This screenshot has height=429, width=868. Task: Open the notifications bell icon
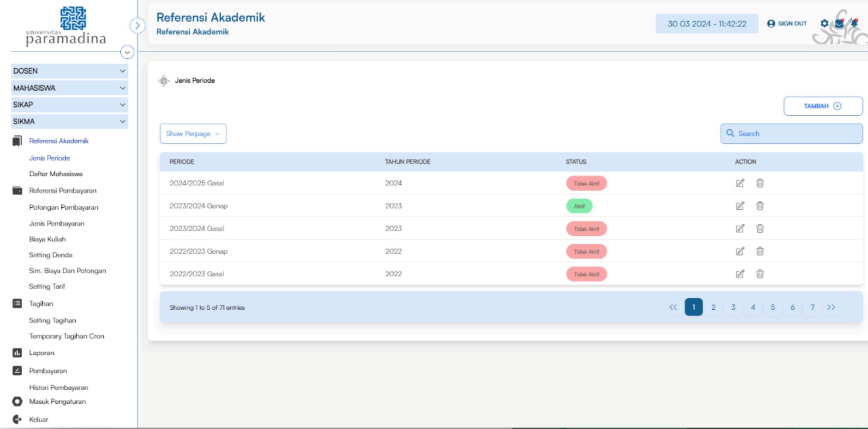tap(854, 23)
